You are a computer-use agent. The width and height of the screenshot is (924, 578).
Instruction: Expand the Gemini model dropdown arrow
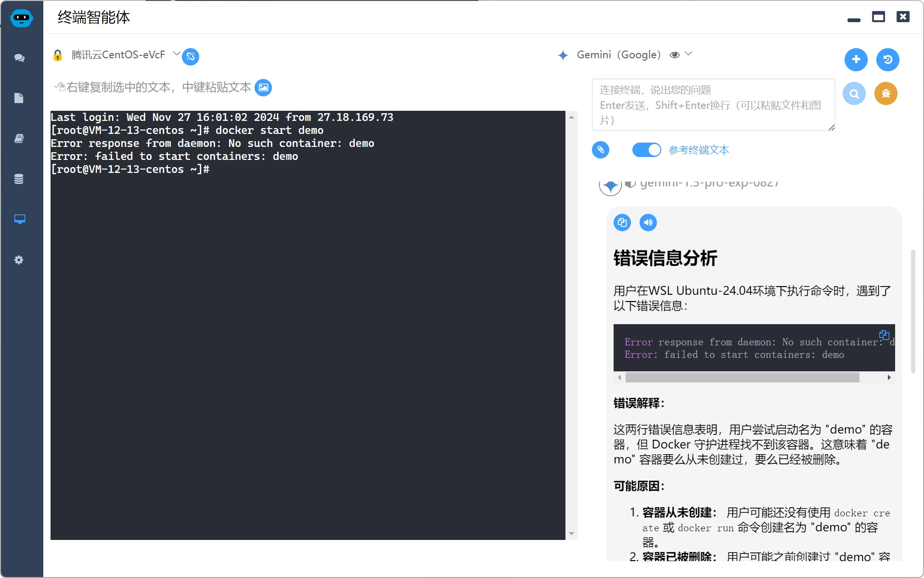tap(689, 54)
